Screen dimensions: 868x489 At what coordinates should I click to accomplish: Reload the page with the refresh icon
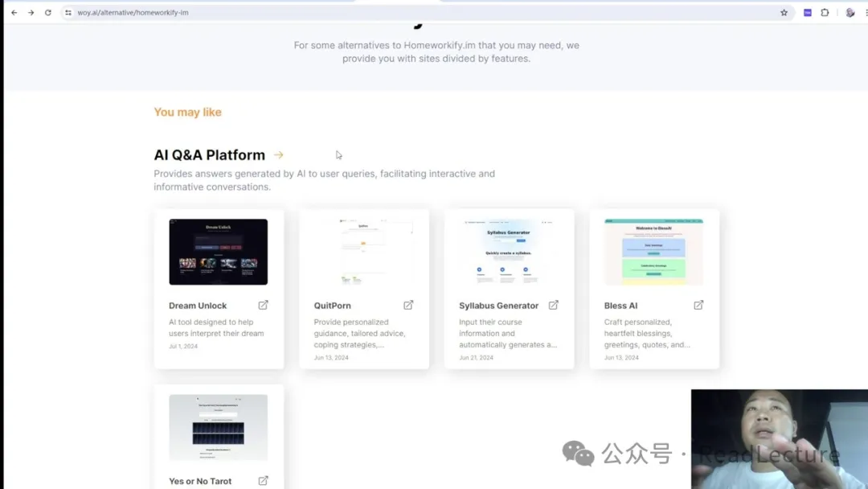point(48,13)
